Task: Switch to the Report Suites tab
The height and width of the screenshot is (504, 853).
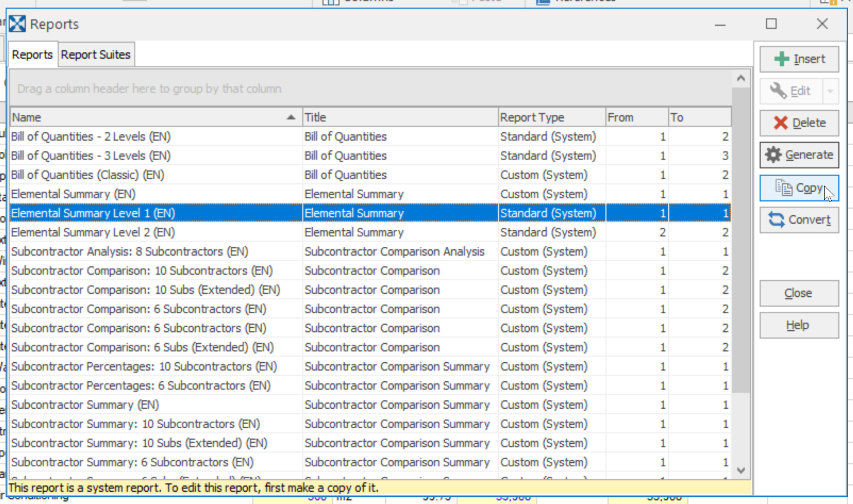Action: [x=96, y=54]
